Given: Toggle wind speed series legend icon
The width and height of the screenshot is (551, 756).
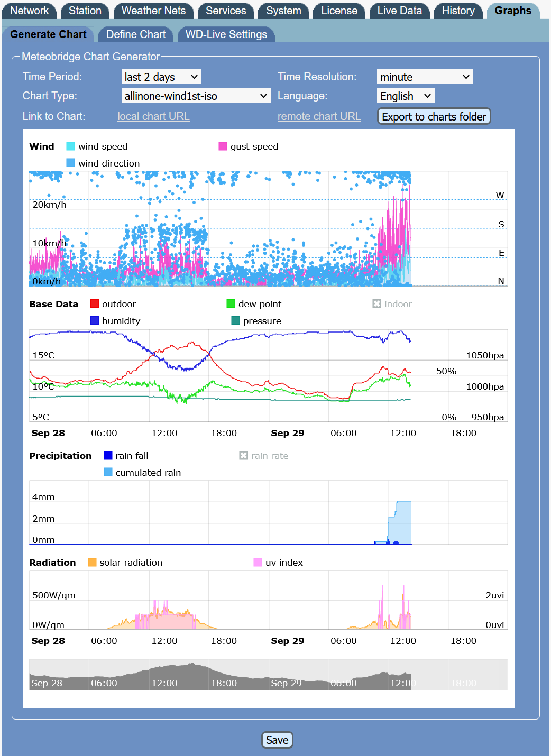Looking at the screenshot, I should tap(71, 146).
